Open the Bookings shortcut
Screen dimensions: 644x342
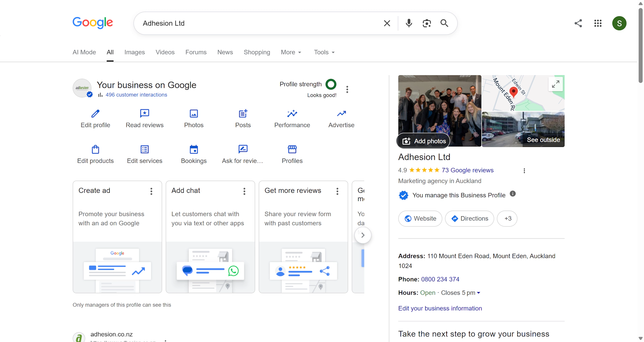194,155
